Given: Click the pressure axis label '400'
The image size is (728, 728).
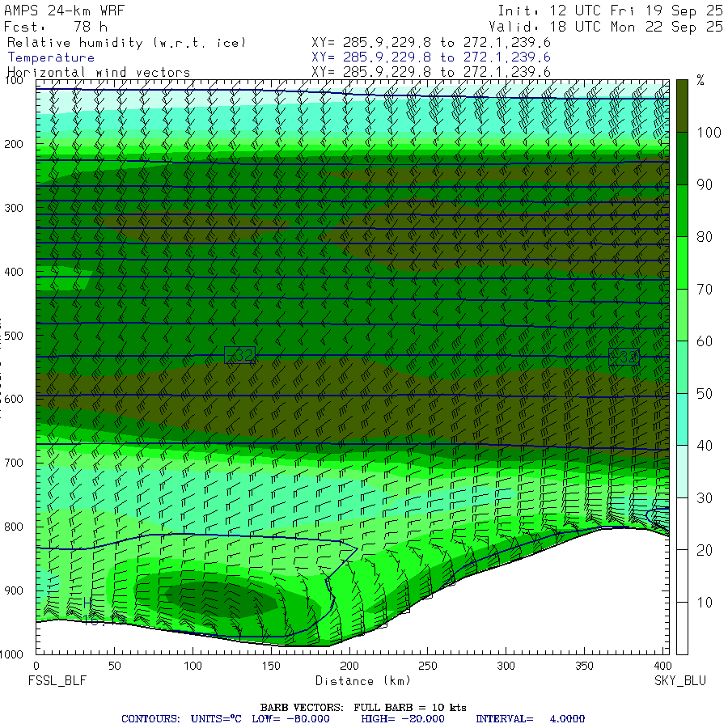Looking at the screenshot, I should [14, 272].
